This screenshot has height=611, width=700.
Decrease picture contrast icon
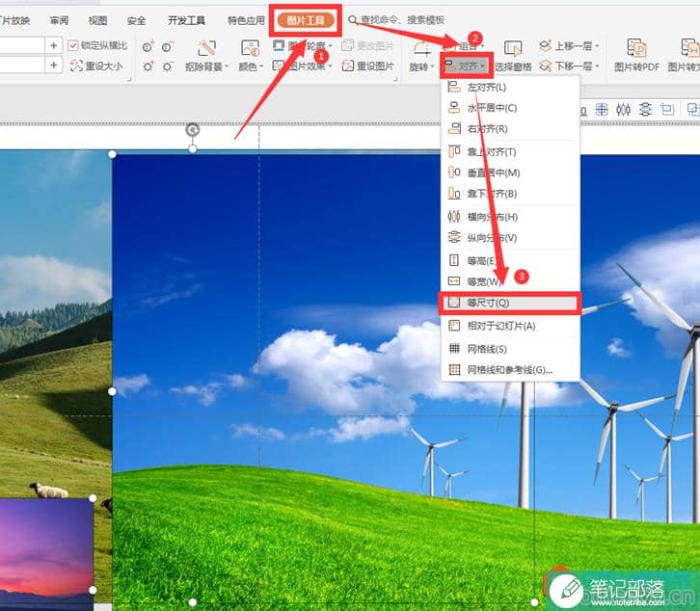click(168, 46)
